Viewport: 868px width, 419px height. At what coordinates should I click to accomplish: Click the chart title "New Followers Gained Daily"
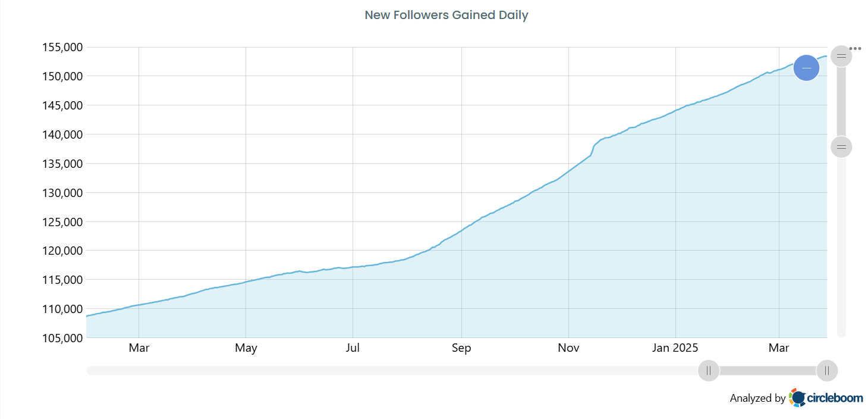pyautogui.click(x=446, y=15)
